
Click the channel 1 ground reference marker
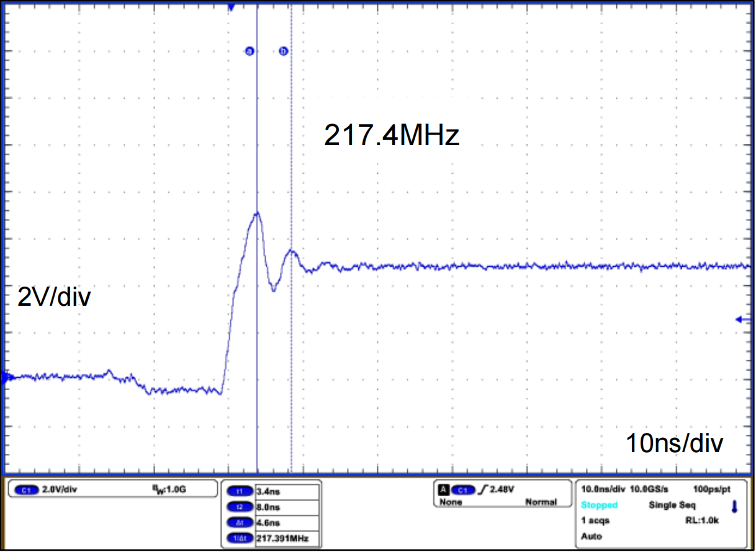[7, 376]
